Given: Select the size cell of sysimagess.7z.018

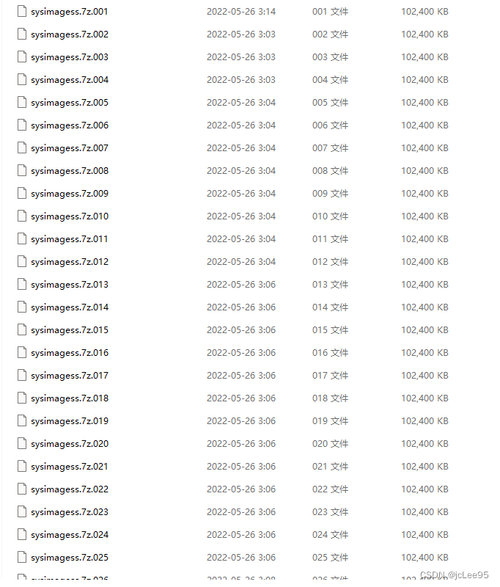Looking at the screenshot, I should click(425, 398).
